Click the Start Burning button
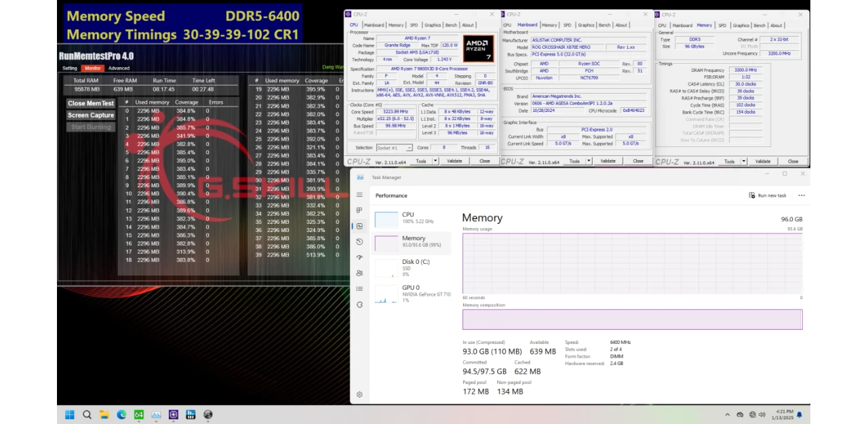 point(91,127)
